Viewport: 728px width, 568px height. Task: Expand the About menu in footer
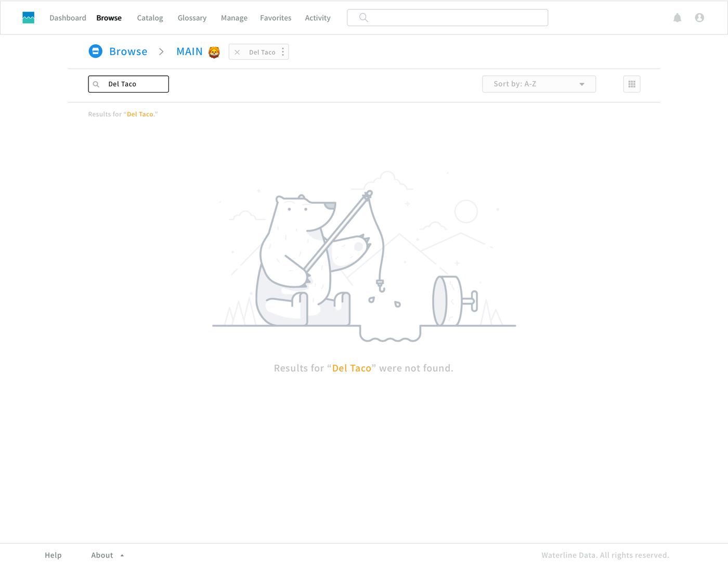click(108, 555)
